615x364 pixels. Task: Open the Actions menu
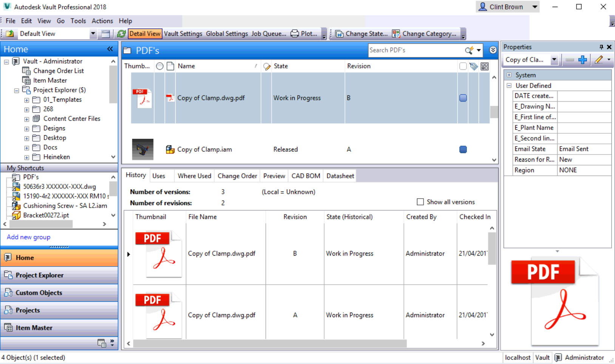point(102,21)
